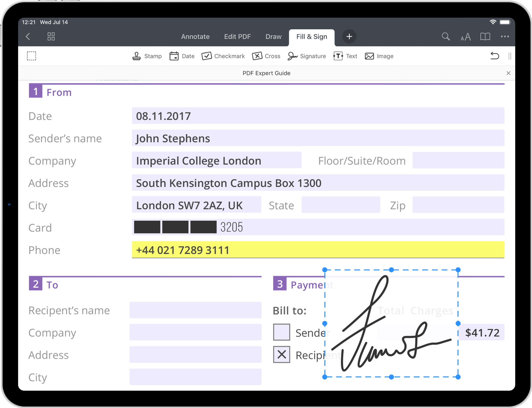Choose the Checkmark tool

(223, 56)
